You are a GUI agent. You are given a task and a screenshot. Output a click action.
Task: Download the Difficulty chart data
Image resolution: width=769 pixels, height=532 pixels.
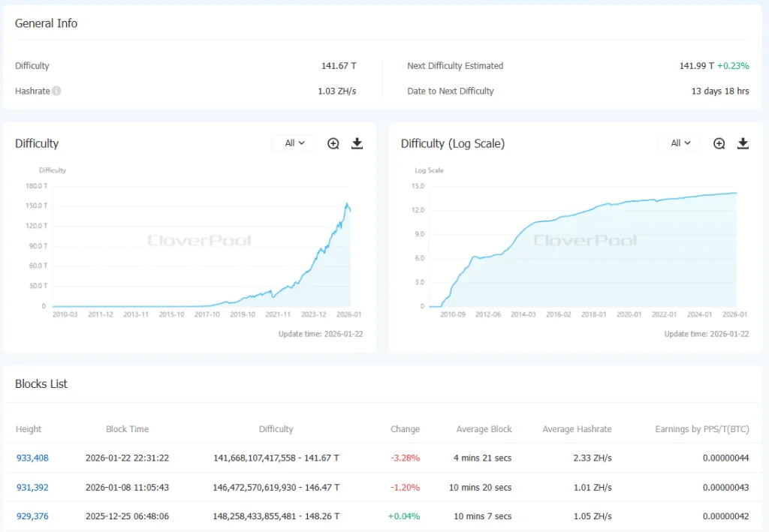(x=357, y=143)
